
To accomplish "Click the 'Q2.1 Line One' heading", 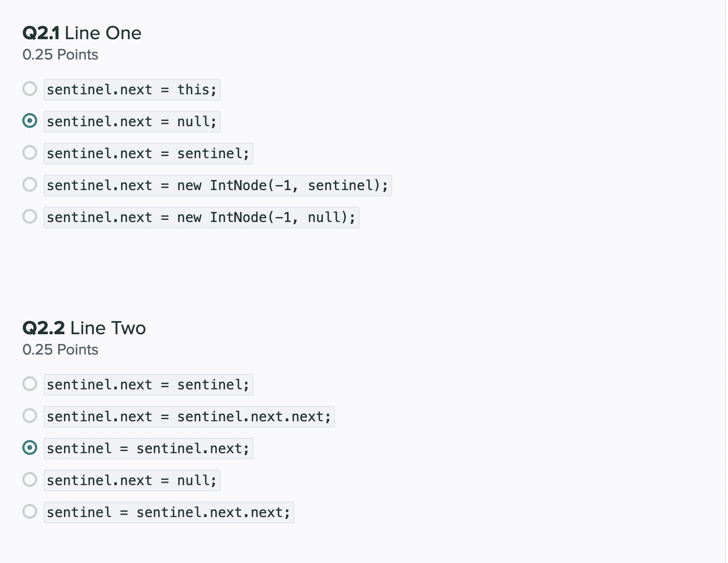I will click(82, 33).
